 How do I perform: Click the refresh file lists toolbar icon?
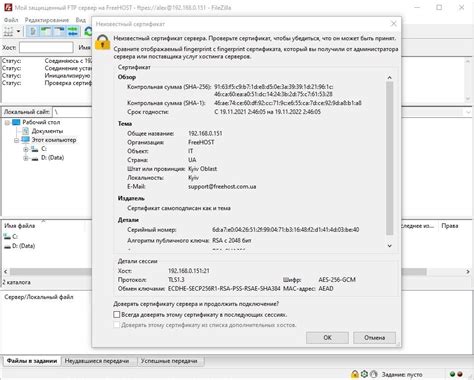(88, 32)
